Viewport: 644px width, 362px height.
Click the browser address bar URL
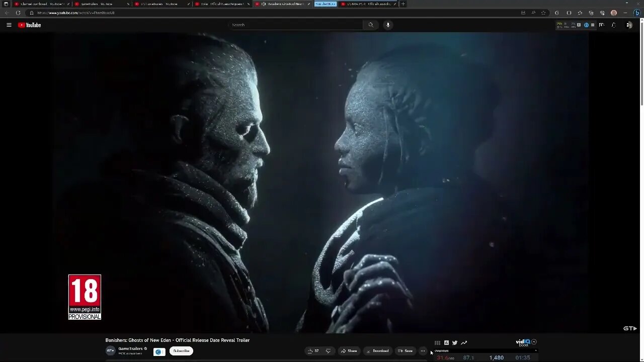click(x=75, y=13)
